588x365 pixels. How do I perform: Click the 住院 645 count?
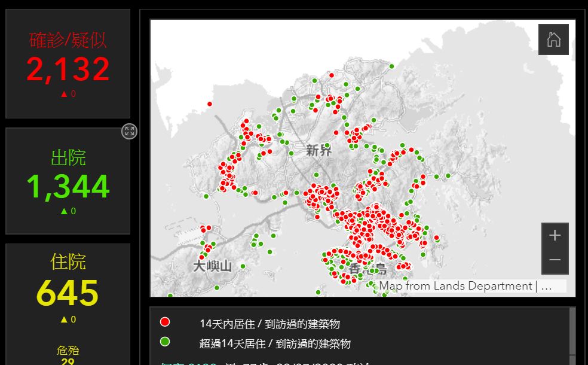[68, 293]
